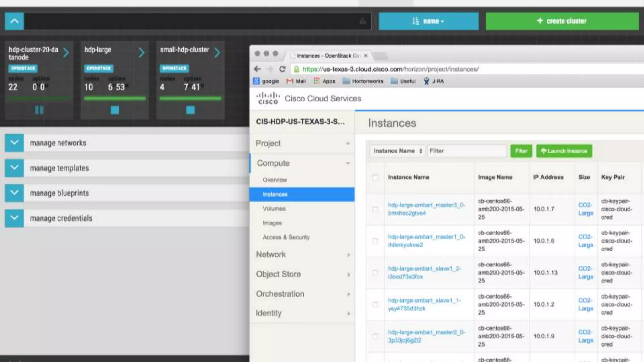Click the Launch Instance button
The width and height of the screenshot is (644, 362).
564,151
